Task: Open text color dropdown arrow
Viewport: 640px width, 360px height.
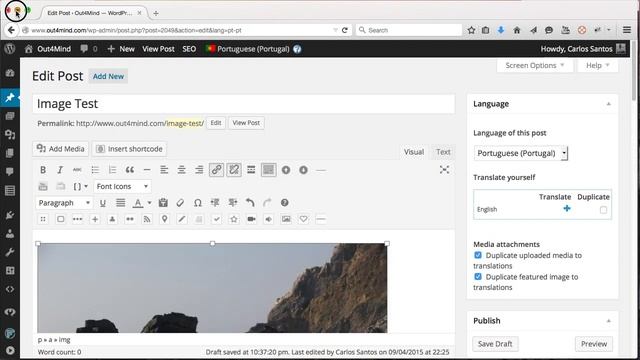Action: [x=149, y=203]
